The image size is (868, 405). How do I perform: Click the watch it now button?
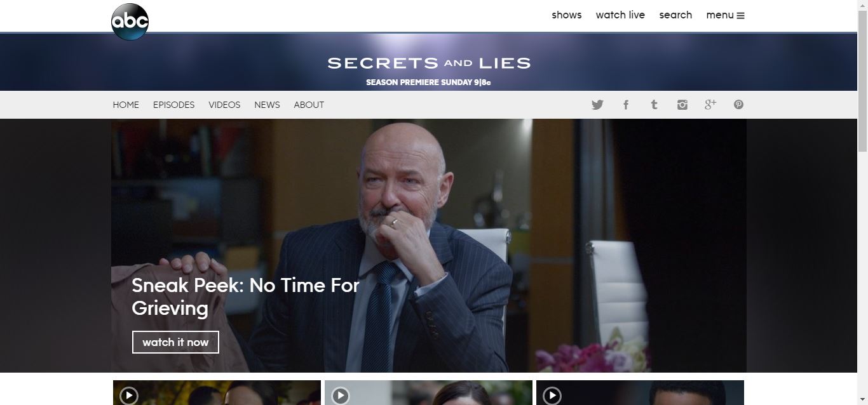pos(175,342)
